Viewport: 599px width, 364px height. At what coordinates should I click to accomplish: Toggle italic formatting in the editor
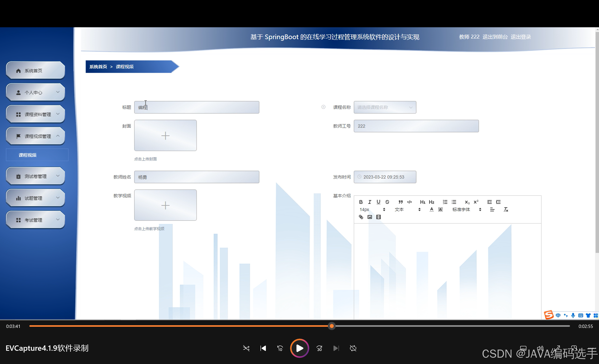click(x=369, y=202)
